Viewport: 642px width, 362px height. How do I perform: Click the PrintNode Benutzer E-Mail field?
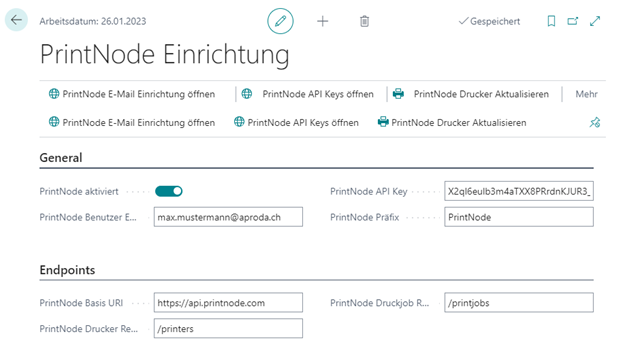coord(228,217)
